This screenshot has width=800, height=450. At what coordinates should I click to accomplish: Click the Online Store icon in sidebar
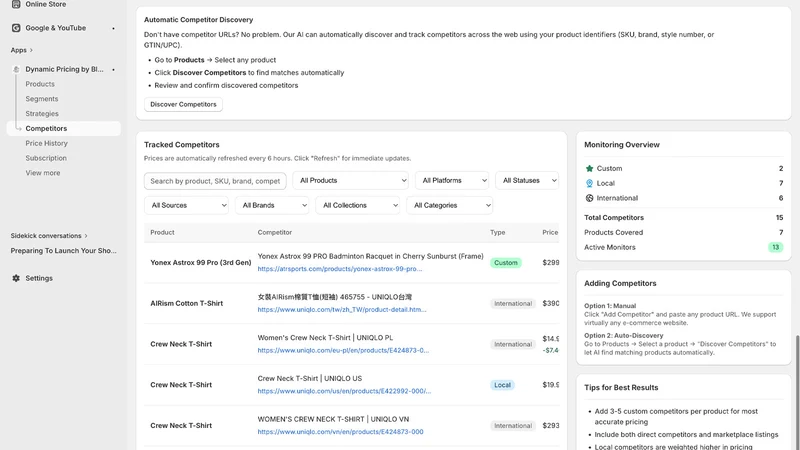click(x=16, y=4)
